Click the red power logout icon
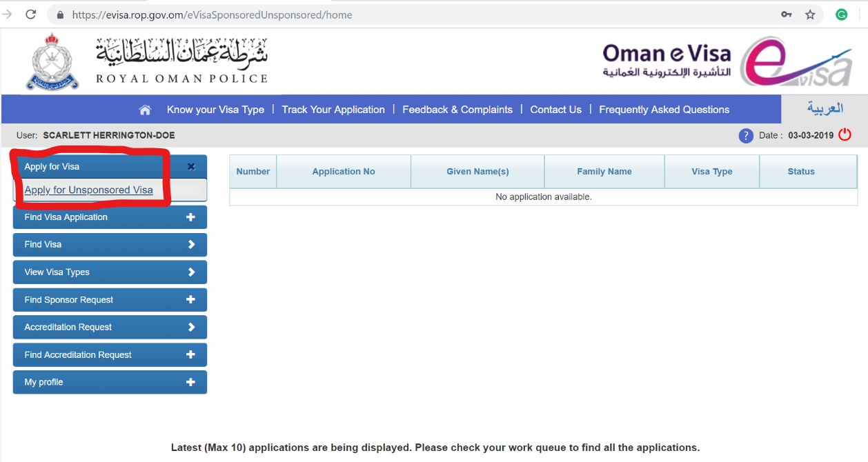 [x=845, y=135]
